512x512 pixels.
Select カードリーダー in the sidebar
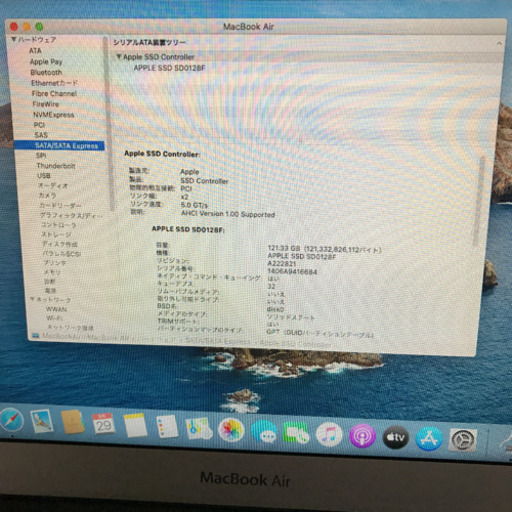60,205
